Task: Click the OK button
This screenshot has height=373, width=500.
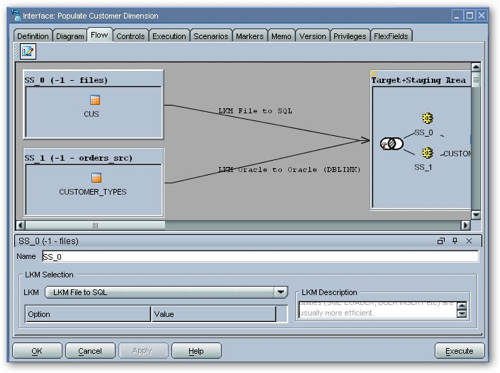Action: point(37,351)
